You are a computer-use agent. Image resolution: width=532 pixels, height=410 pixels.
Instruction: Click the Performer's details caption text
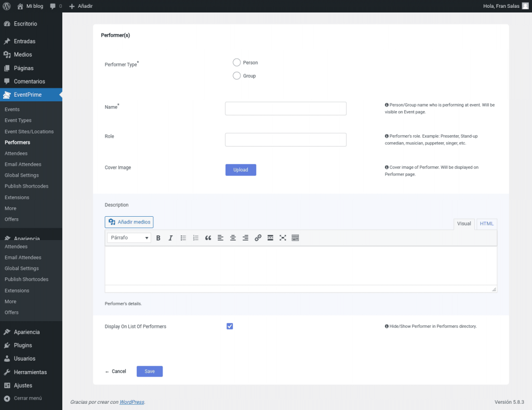[x=123, y=304]
